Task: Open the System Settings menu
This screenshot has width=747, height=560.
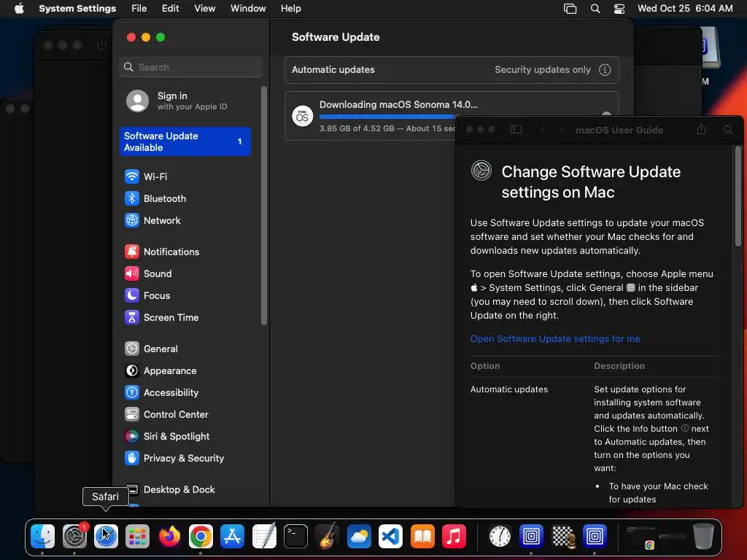Action: point(77,9)
